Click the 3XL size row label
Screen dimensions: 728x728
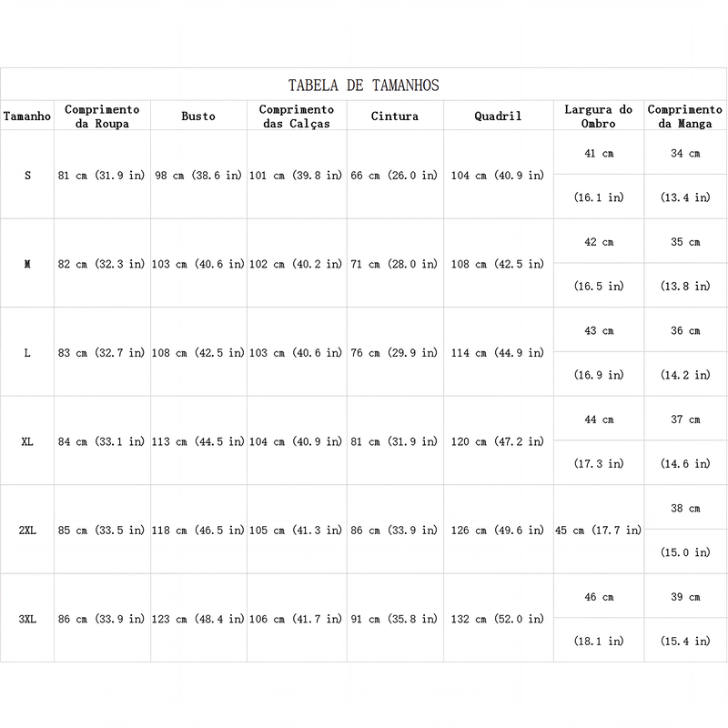(27, 619)
